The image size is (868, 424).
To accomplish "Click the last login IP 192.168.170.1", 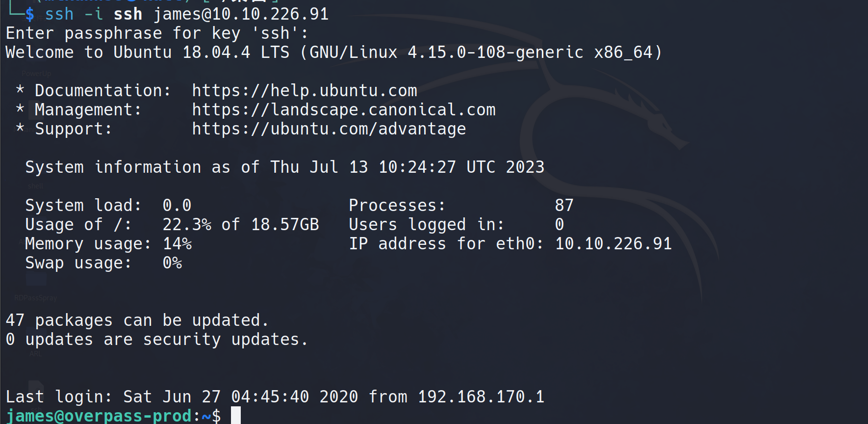I will click(x=481, y=397).
